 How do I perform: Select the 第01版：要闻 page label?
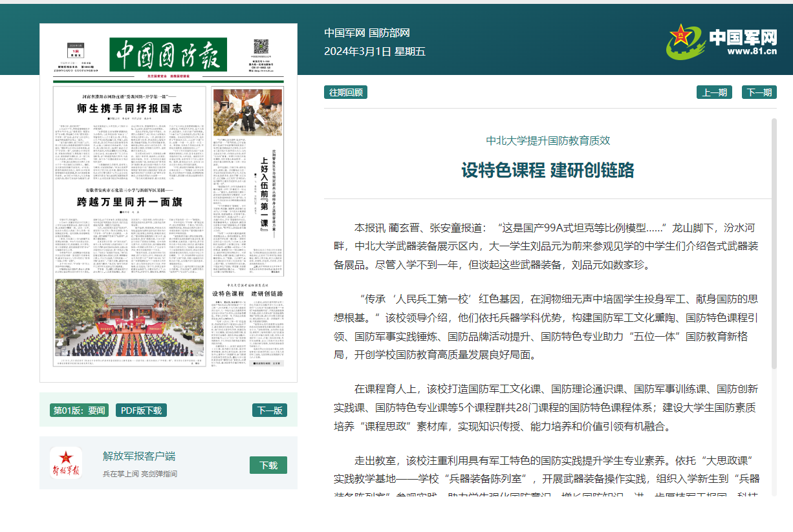tap(79, 410)
